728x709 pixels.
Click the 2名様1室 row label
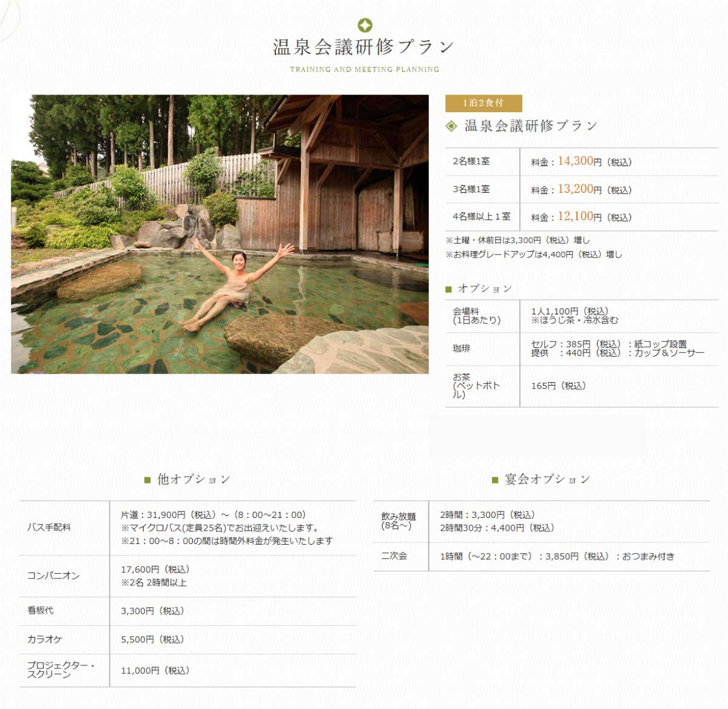471,161
